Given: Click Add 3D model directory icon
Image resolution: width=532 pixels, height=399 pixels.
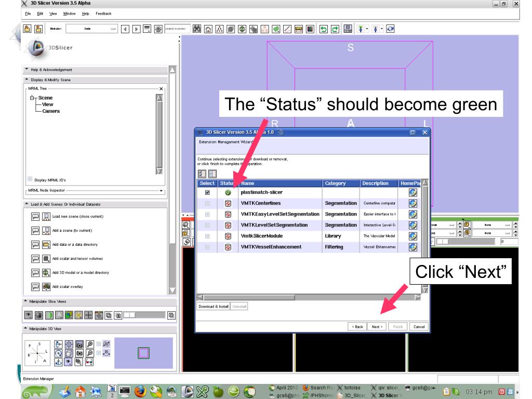Looking at the screenshot, I should click(x=46, y=272).
